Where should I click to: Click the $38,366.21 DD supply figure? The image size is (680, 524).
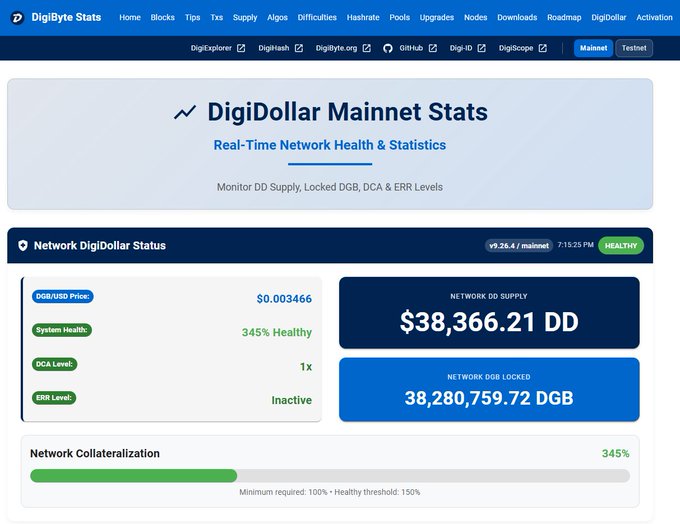489,322
